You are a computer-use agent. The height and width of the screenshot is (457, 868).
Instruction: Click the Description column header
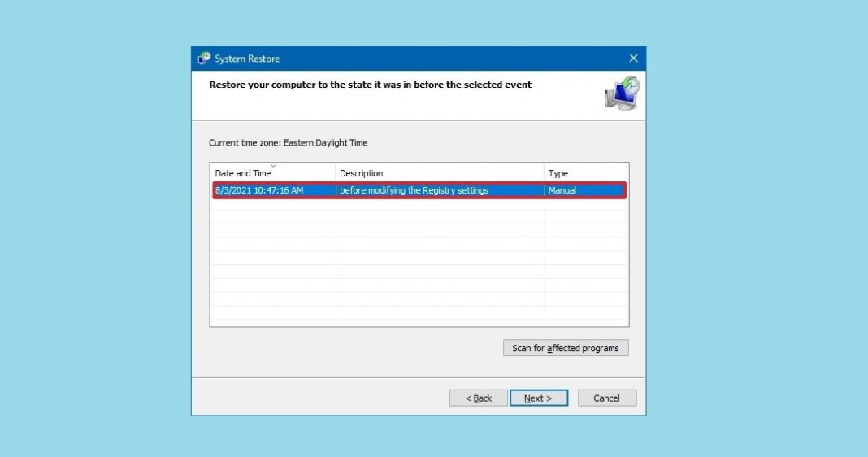[x=439, y=173]
